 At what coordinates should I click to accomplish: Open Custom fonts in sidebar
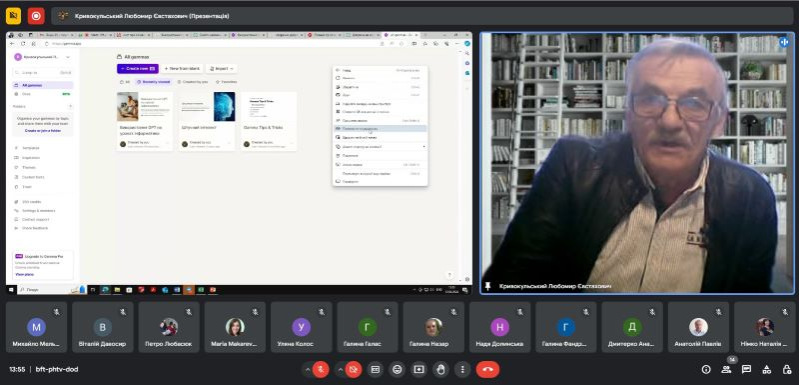coord(33,177)
